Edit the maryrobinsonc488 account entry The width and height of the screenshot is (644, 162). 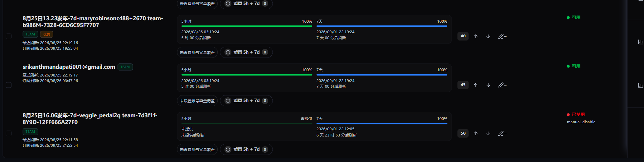502,36
